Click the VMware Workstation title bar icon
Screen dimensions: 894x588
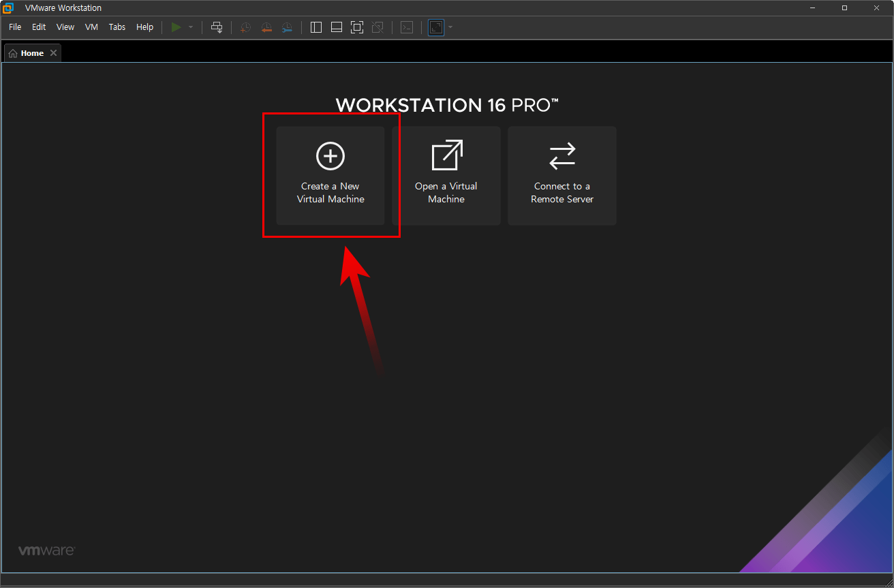pos(9,8)
